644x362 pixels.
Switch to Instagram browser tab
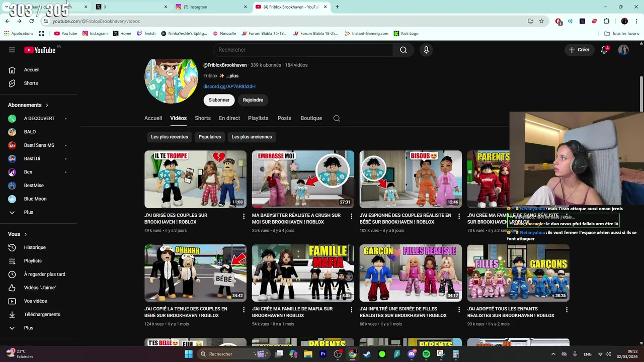click(211, 7)
